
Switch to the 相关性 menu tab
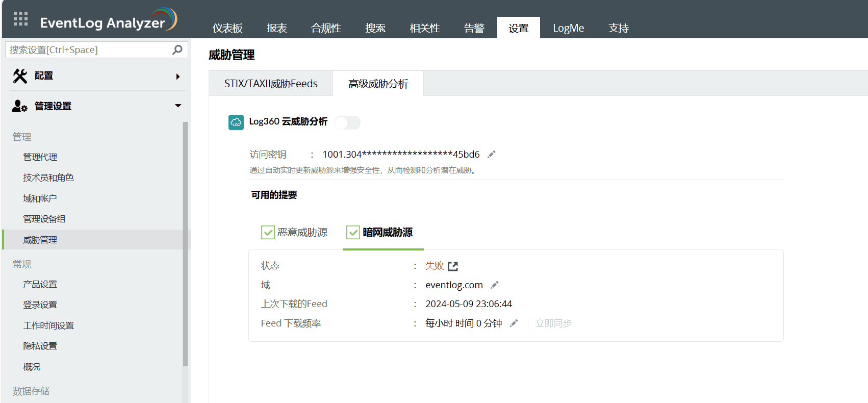[x=425, y=28]
